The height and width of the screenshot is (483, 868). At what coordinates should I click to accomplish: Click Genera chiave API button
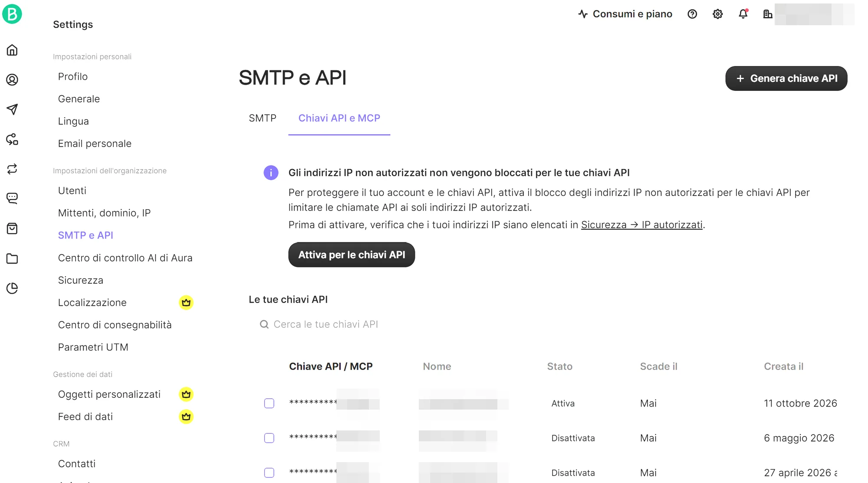(x=786, y=79)
